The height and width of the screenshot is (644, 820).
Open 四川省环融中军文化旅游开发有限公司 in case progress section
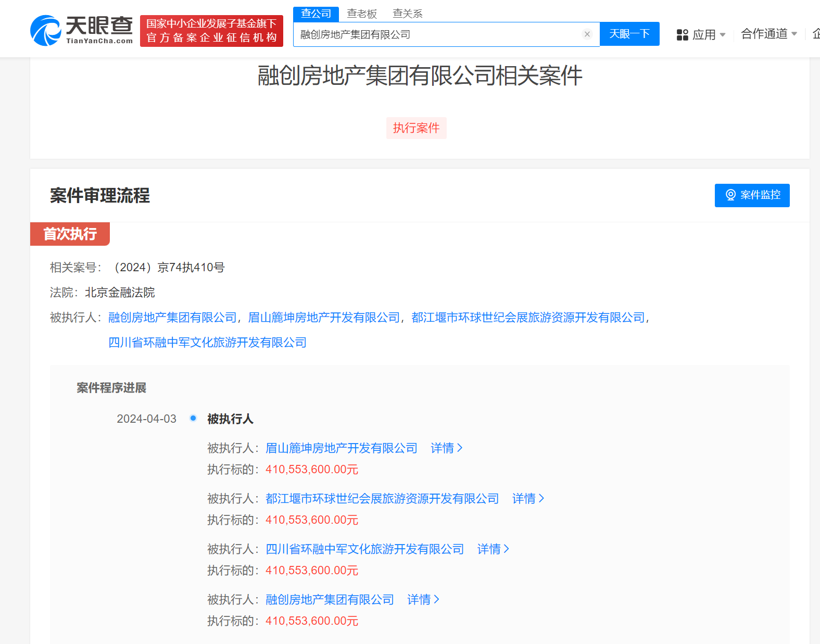pos(364,549)
